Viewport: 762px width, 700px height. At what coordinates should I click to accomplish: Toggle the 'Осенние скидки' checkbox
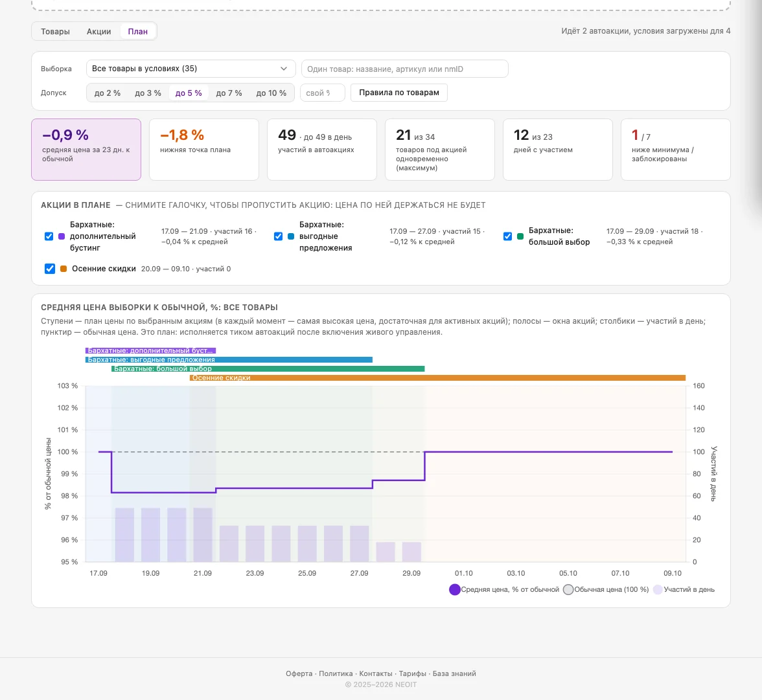49,269
